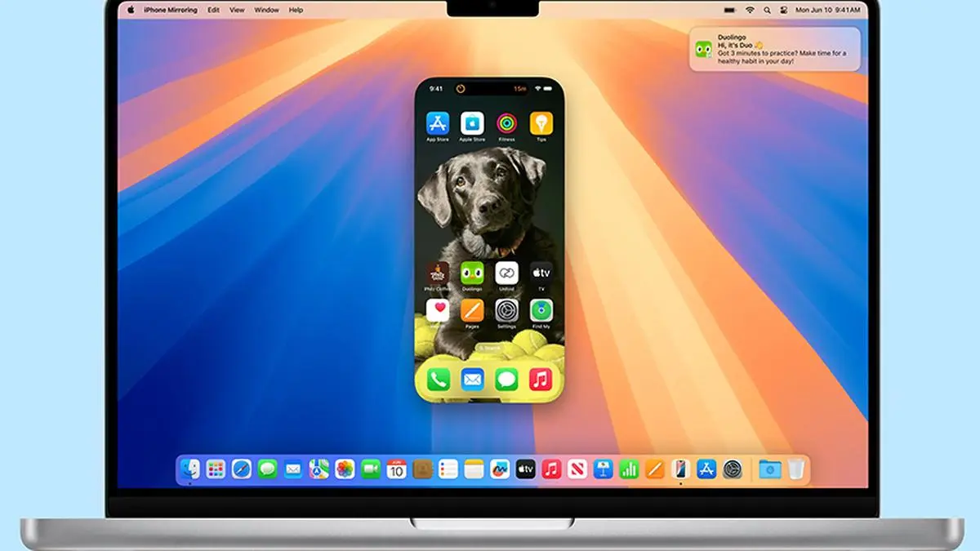Open Calendar from the Dock
Screen dimensions: 980x551
point(396,469)
